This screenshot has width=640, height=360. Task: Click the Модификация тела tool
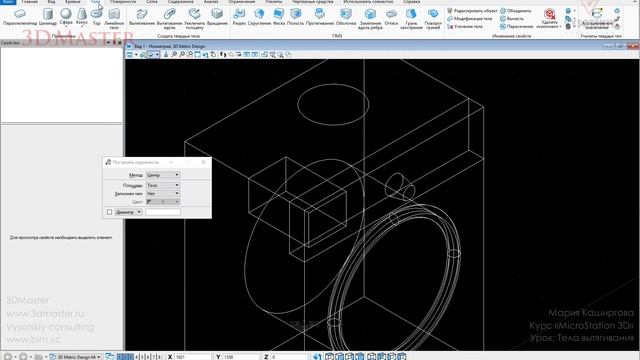tap(469, 19)
